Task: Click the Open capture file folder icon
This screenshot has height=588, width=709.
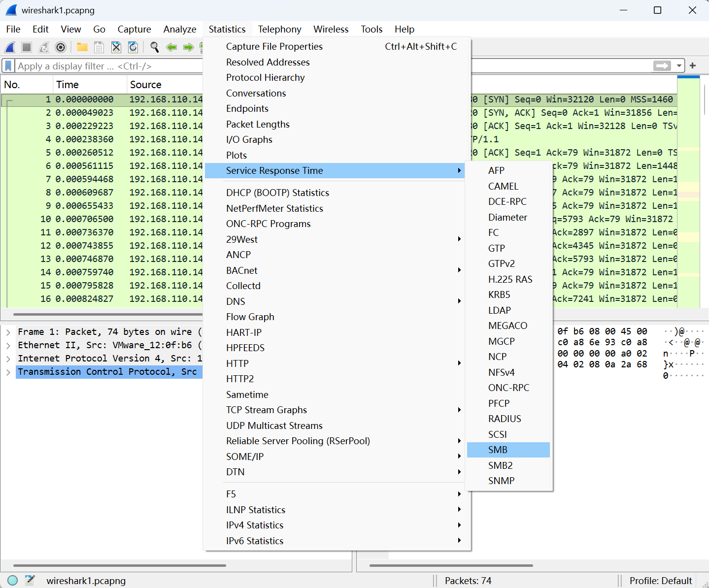Action: (x=82, y=47)
